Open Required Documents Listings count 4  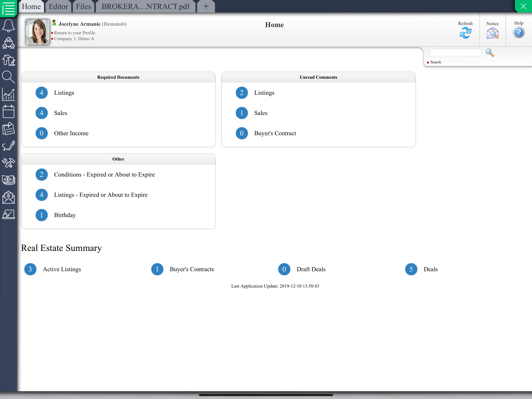pos(41,93)
